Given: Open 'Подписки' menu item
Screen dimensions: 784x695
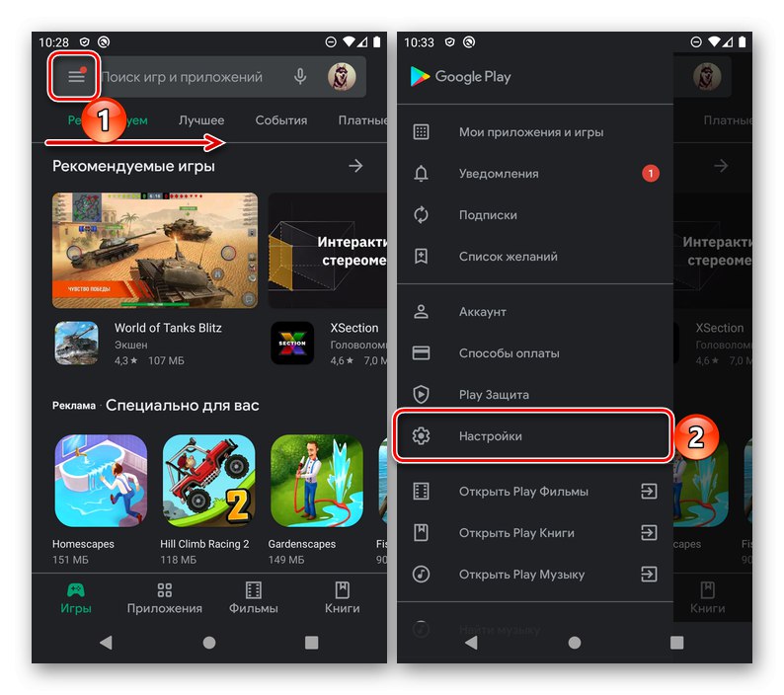Looking at the screenshot, I should [x=535, y=215].
